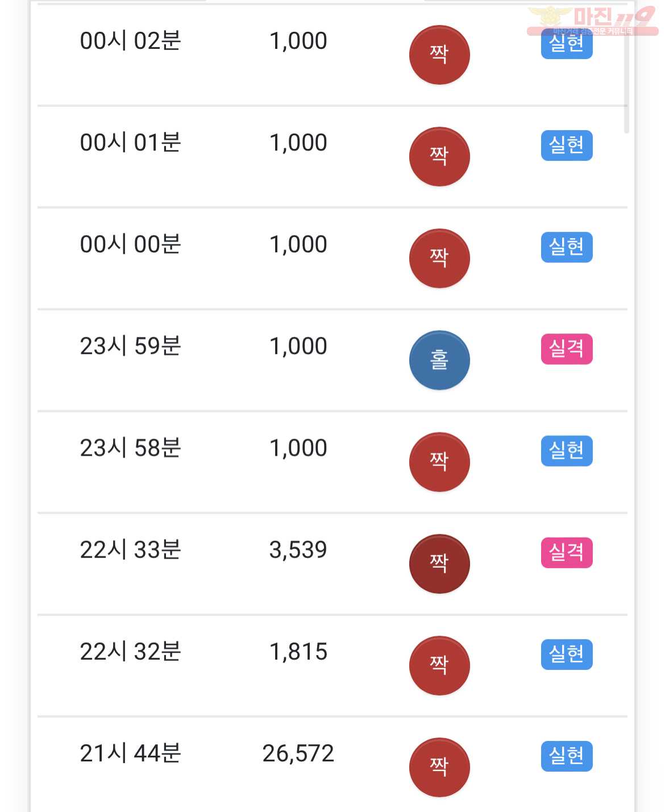Image resolution: width=665 pixels, height=812 pixels.
Task: Select the 실현 badge for 22시 32분
Action: pos(567,654)
